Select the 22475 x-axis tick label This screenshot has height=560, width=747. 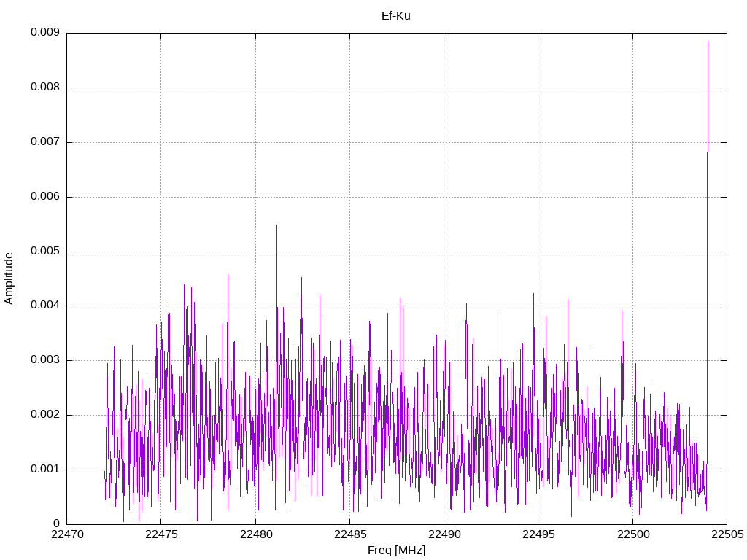point(161,534)
